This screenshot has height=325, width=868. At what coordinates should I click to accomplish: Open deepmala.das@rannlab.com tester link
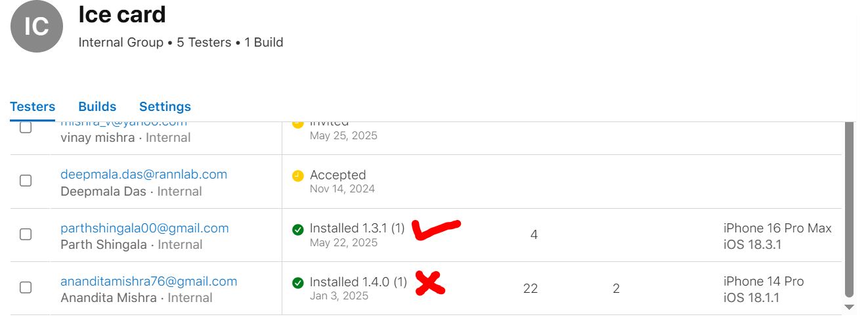[144, 175]
